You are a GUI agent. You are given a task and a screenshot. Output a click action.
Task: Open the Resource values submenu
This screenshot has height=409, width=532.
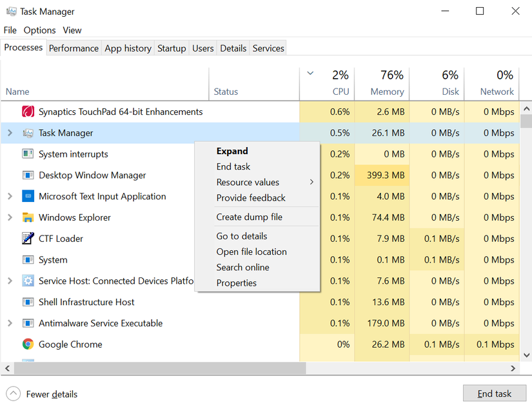(248, 182)
